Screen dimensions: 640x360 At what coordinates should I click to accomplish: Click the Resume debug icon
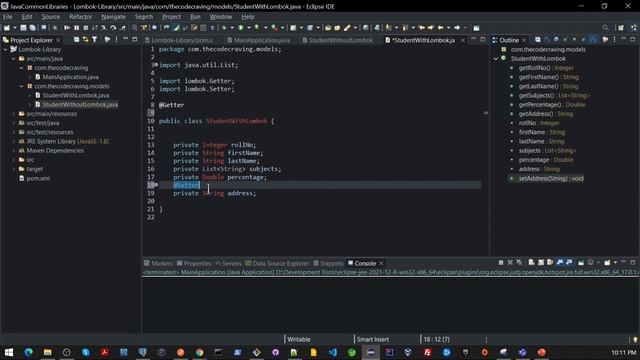coord(67,28)
